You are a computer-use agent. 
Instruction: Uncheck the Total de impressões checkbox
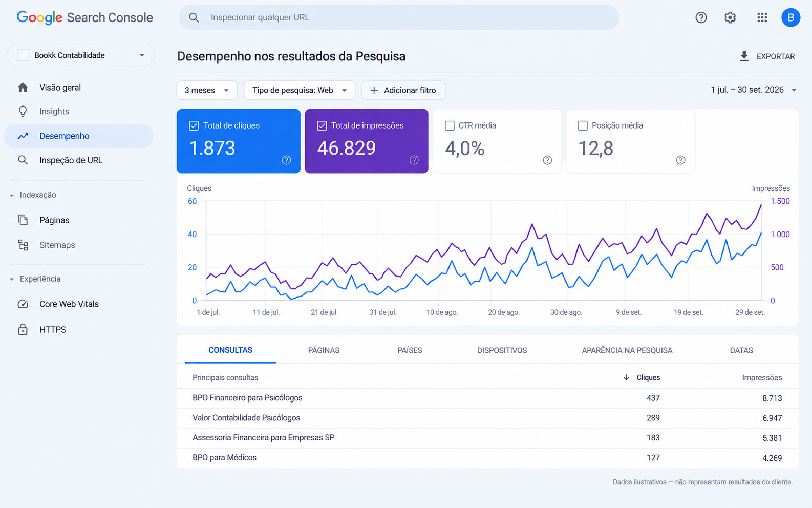click(x=322, y=125)
